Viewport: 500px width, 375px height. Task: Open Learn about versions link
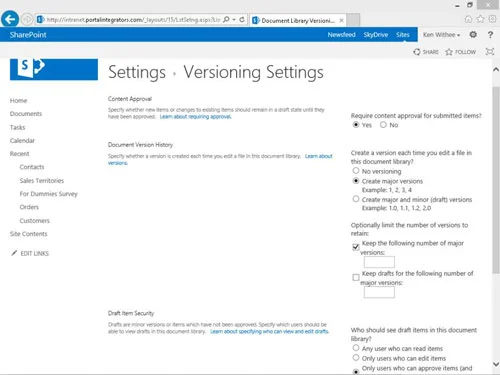319,156
